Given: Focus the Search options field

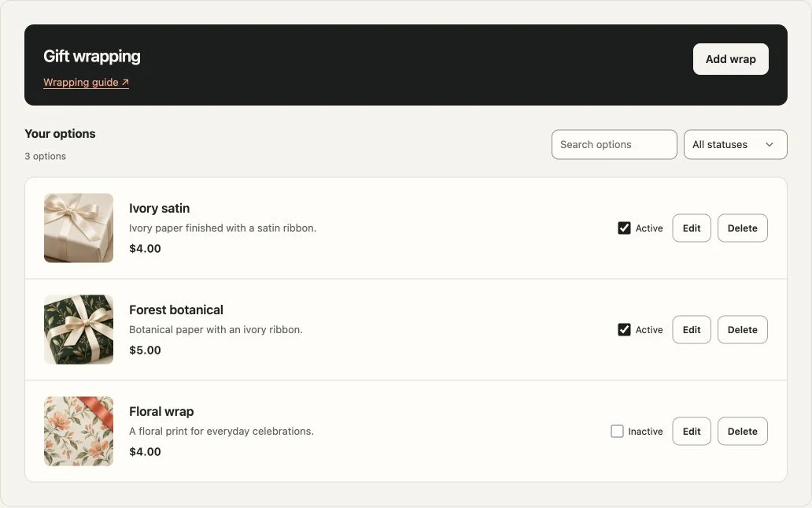Looking at the screenshot, I should click(615, 145).
